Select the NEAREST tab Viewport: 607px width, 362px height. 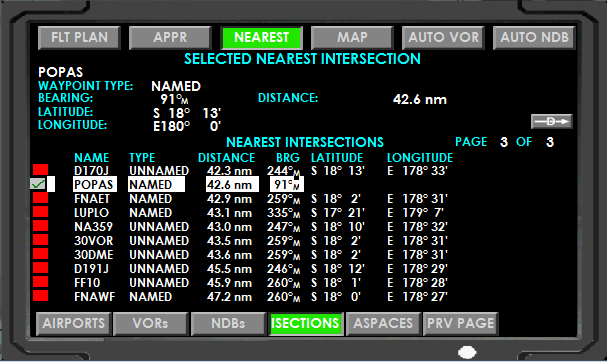[261, 38]
